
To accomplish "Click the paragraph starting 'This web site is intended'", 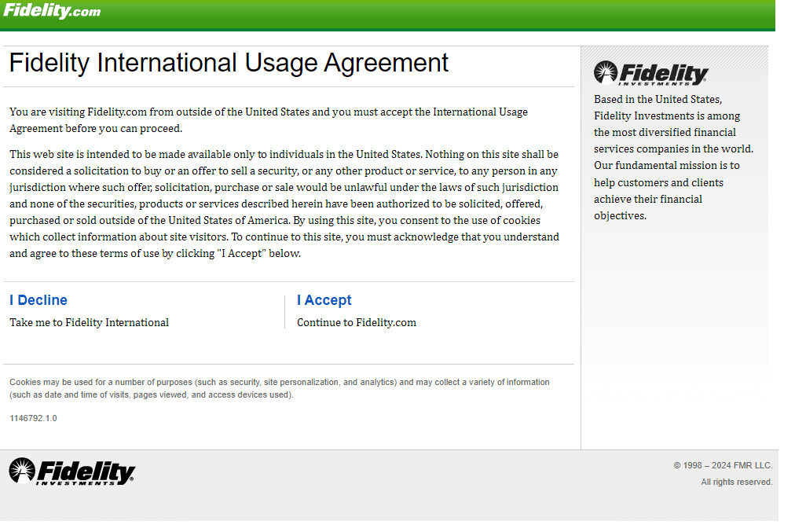I will pyautogui.click(x=284, y=204).
